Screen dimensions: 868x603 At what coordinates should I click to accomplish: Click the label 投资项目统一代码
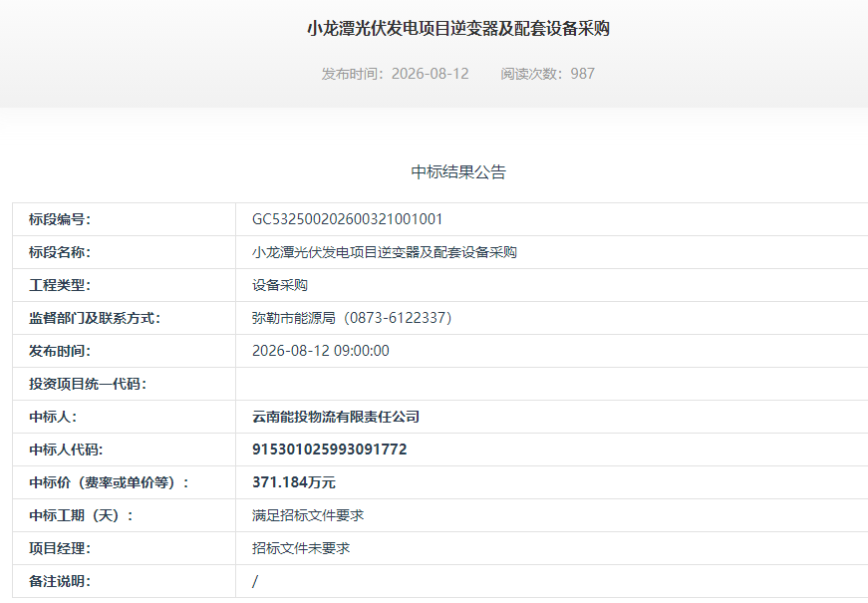[88, 384]
